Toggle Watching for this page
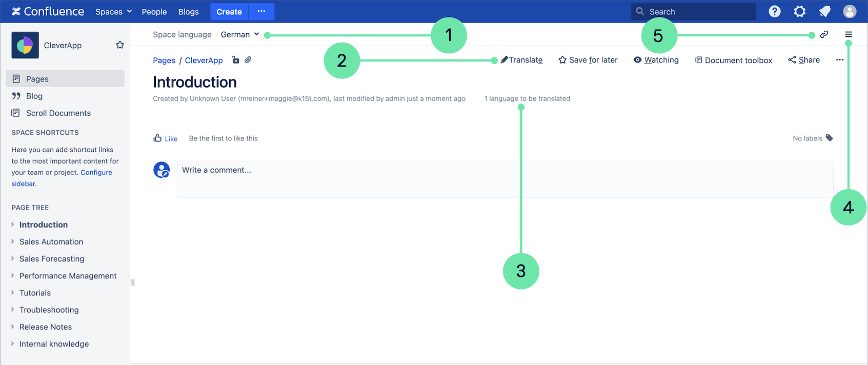The image size is (868, 365). 656,60
